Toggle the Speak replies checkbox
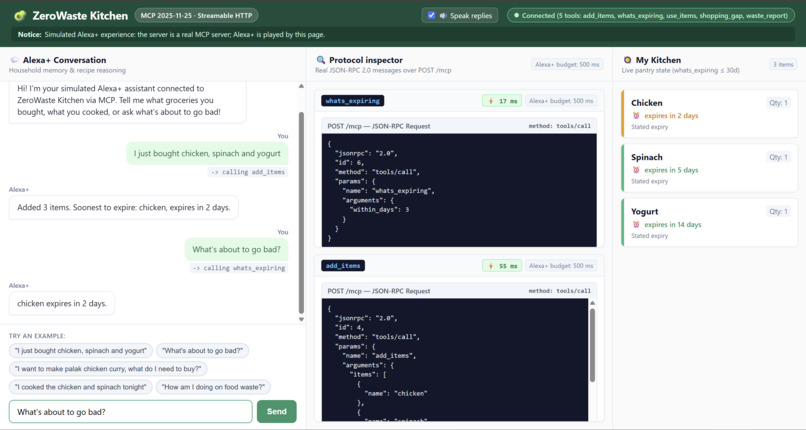806x430 pixels. (x=431, y=15)
